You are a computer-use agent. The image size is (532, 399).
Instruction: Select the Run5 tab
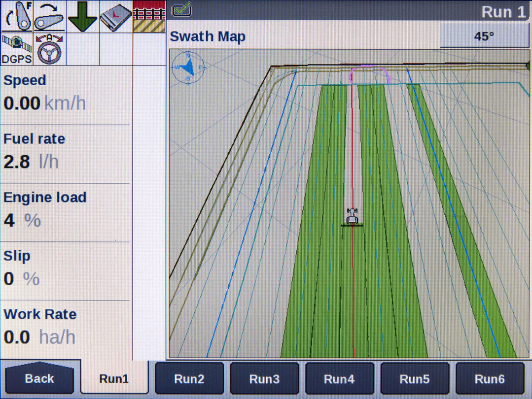coord(414,379)
